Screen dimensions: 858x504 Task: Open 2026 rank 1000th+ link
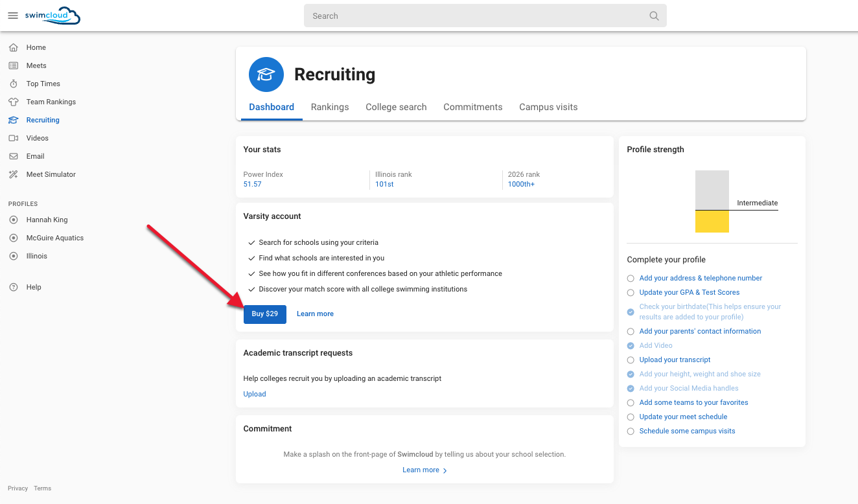pyautogui.click(x=521, y=184)
